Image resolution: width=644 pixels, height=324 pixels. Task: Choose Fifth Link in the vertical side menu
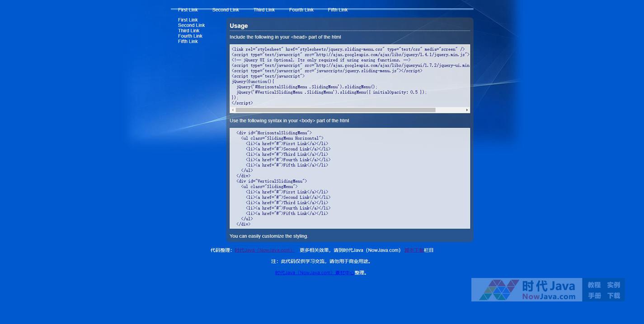tap(188, 42)
